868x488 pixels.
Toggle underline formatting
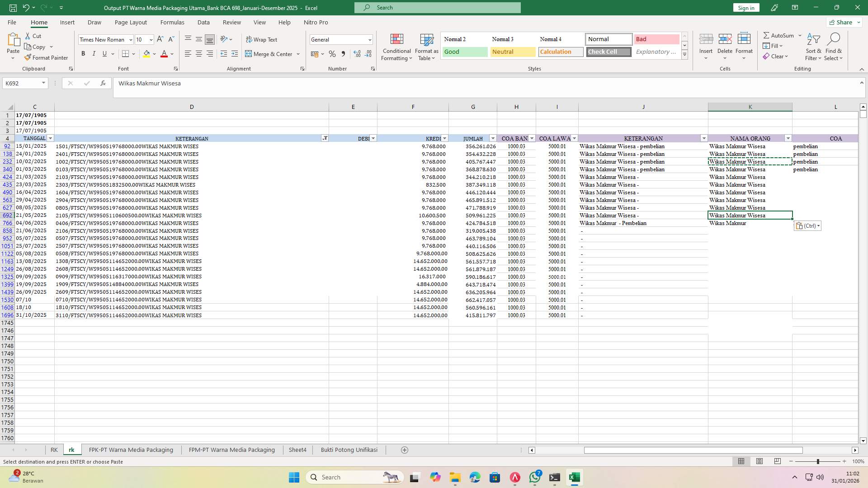tap(104, 53)
